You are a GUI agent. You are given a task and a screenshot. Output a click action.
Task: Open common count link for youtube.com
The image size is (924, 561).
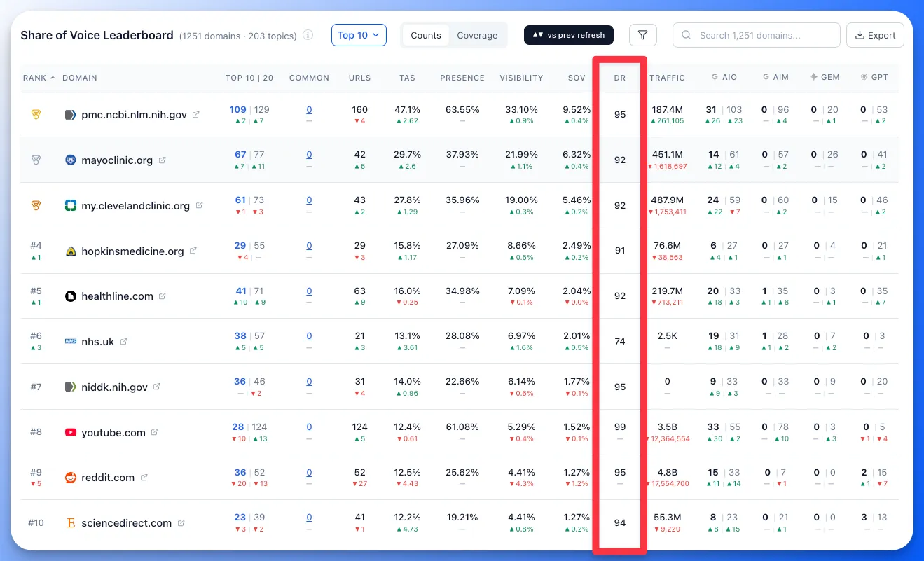click(309, 427)
